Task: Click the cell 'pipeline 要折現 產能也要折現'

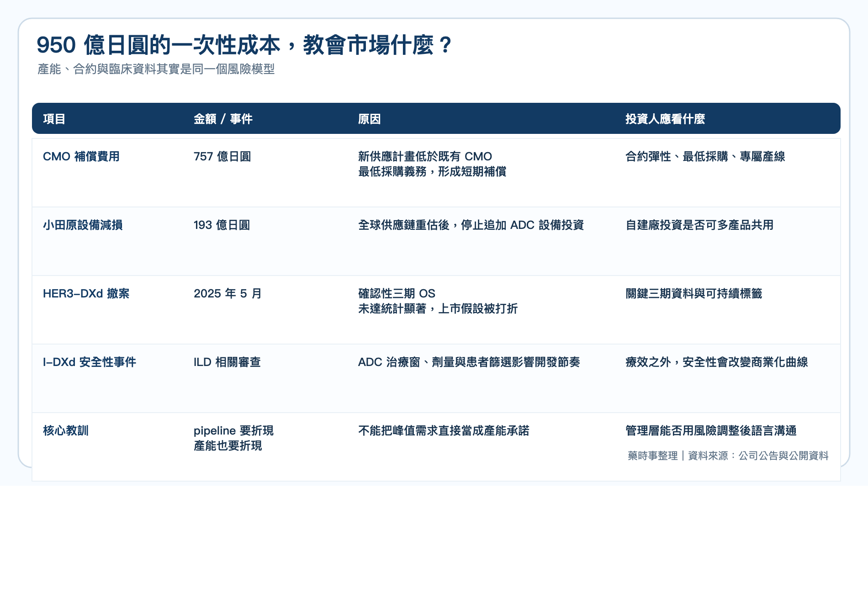Action: click(233, 438)
